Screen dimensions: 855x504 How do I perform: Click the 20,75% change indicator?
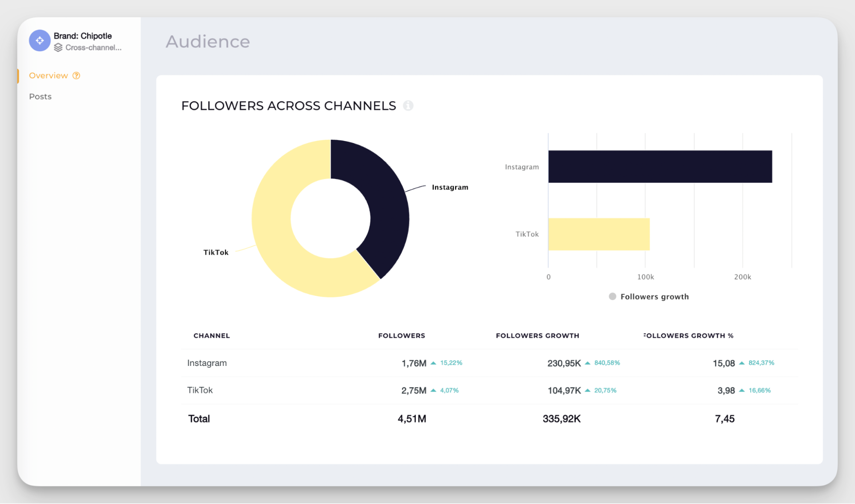tap(606, 390)
